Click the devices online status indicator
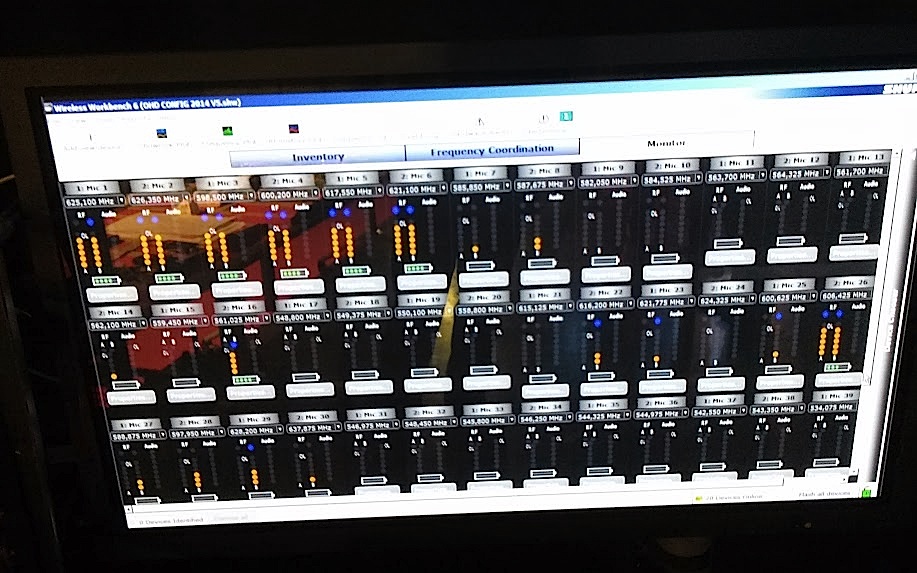 729,497
